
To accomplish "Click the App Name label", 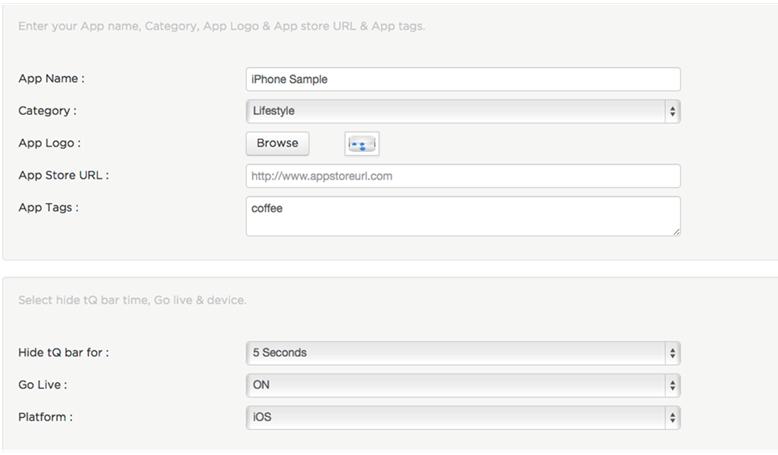I will coord(52,78).
